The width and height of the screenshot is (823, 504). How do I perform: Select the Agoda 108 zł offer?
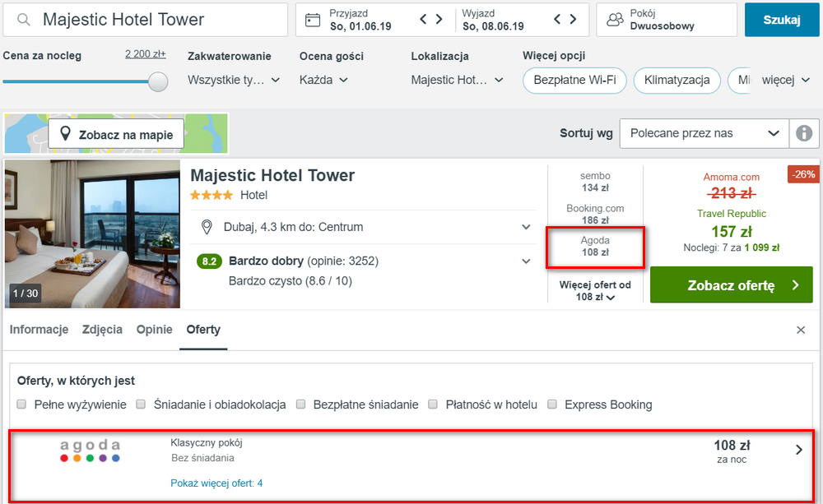tap(595, 247)
